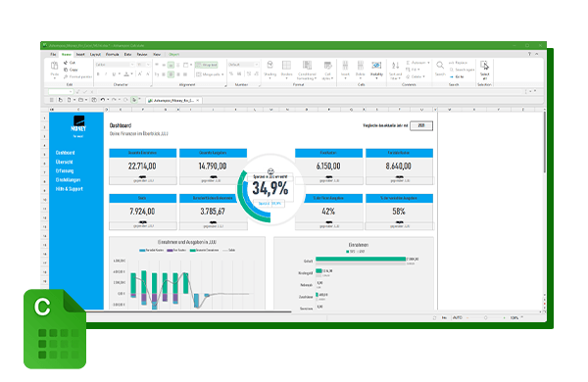The width and height of the screenshot is (588, 382).
Task: Increase font size with the larger A icon
Action: tap(139, 74)
